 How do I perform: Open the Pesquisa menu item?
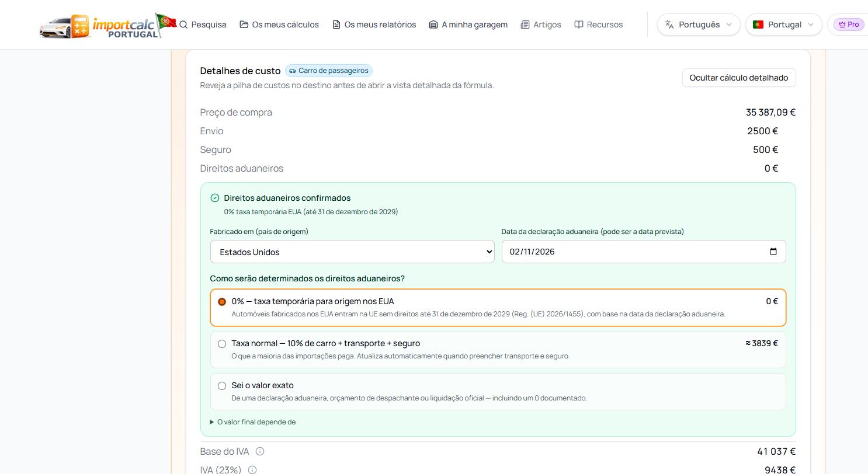(x=203, y=25)
